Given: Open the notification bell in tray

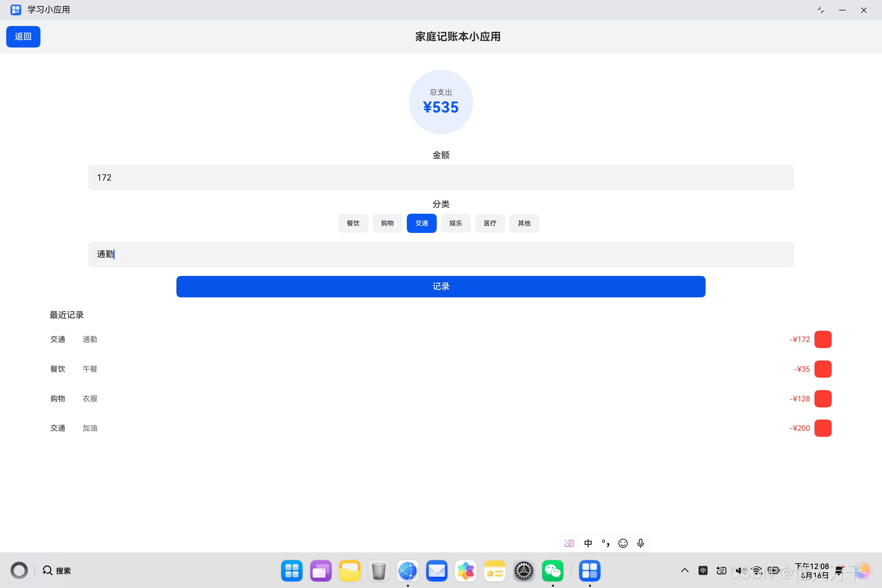Looking at the screenshot, I should click(839, 571).
